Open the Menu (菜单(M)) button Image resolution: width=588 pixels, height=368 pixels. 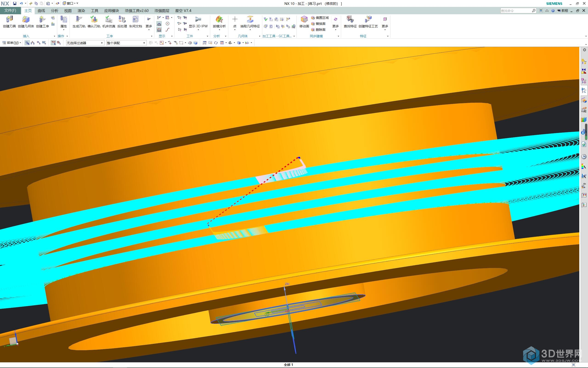pyautogui.click(x=12, y=43)
